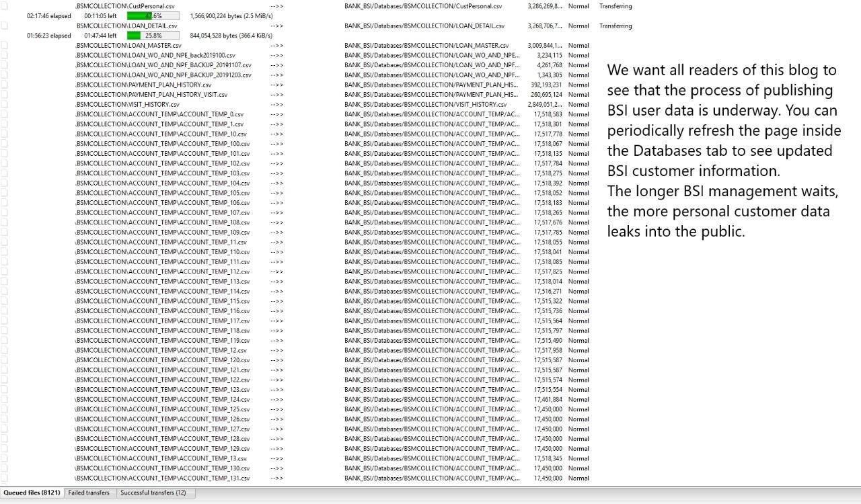The image size is (861, 504).
Task: Click remote path ending in /BSMCOLLECTION/VISIT_HISTORY.csv
Action: click(426, 104)
